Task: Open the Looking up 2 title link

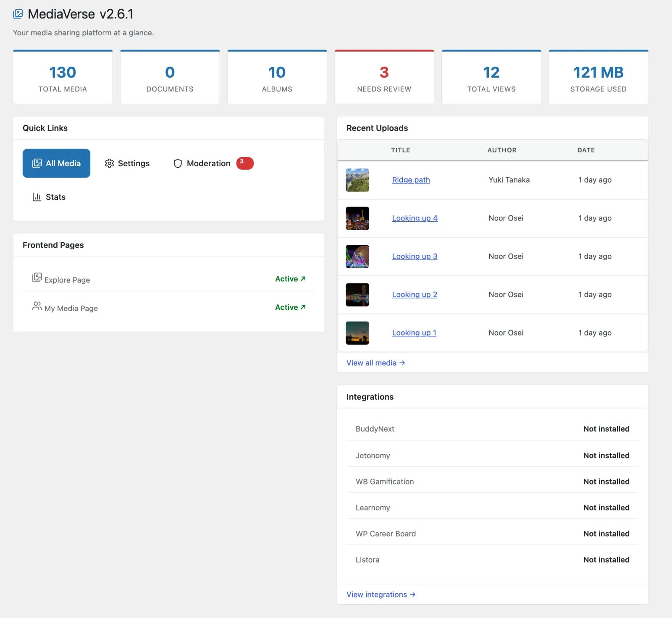Action: pos(415,294)
